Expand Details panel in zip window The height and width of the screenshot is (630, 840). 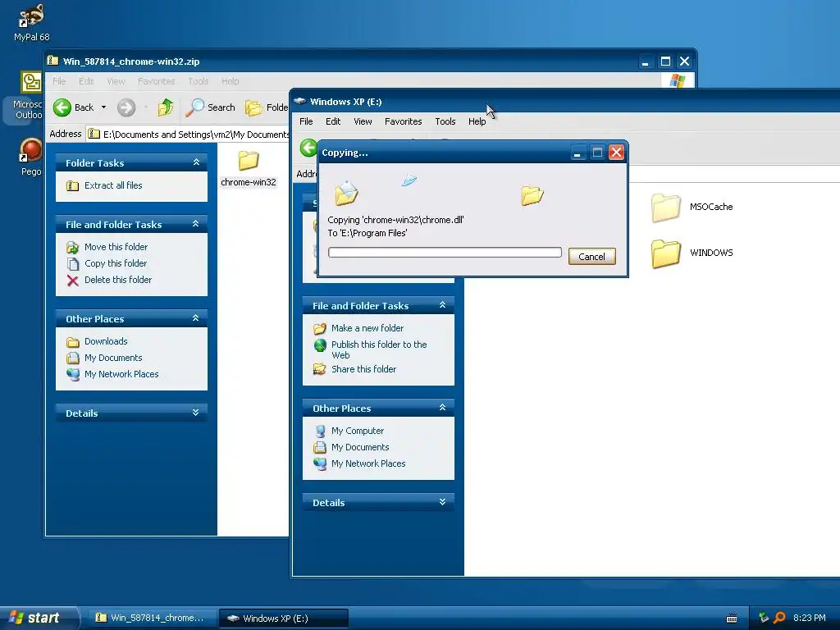(x=196, y=413)
